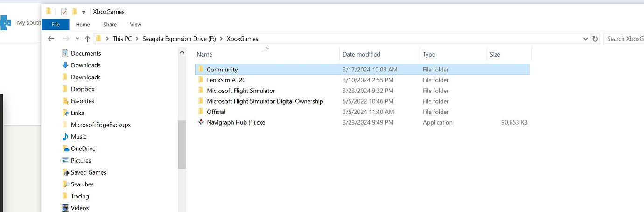Open the address bar history dropdown
The width and height of the screenshot is (644, 212).
[586, 39]
